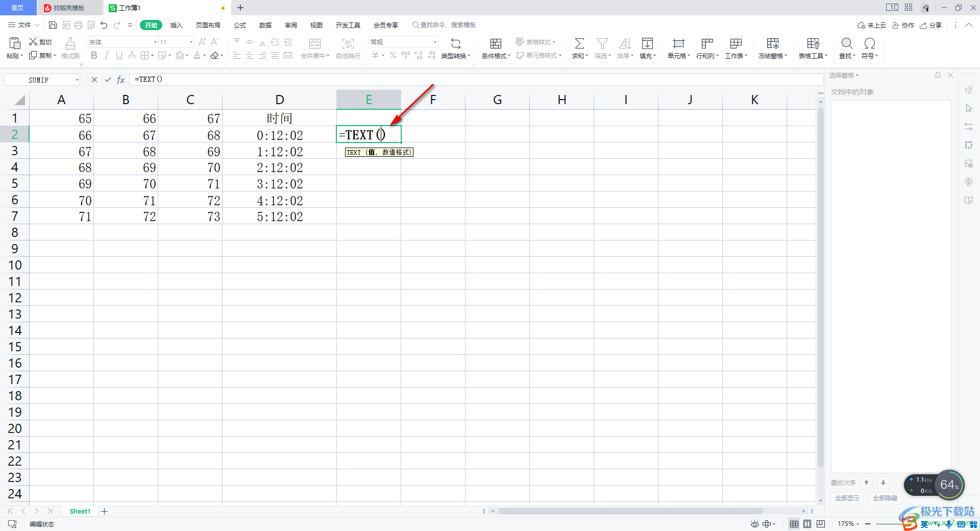Viewport: 980px width, 531px height.
Task: Expand the fill color dropdown arrow
Action: (187, 56)
